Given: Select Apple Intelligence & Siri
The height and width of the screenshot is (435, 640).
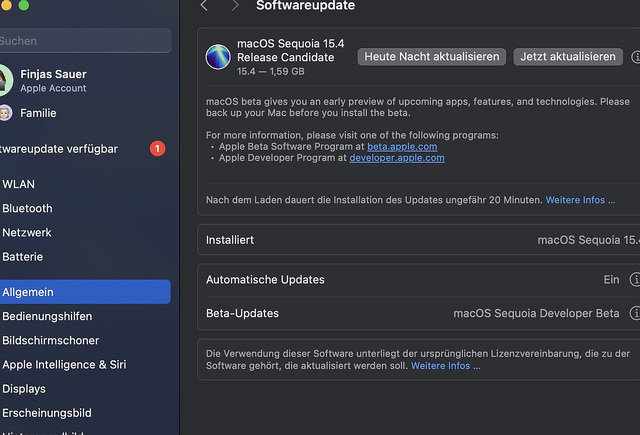Looking at the screenshot, I should coord(64,364).
